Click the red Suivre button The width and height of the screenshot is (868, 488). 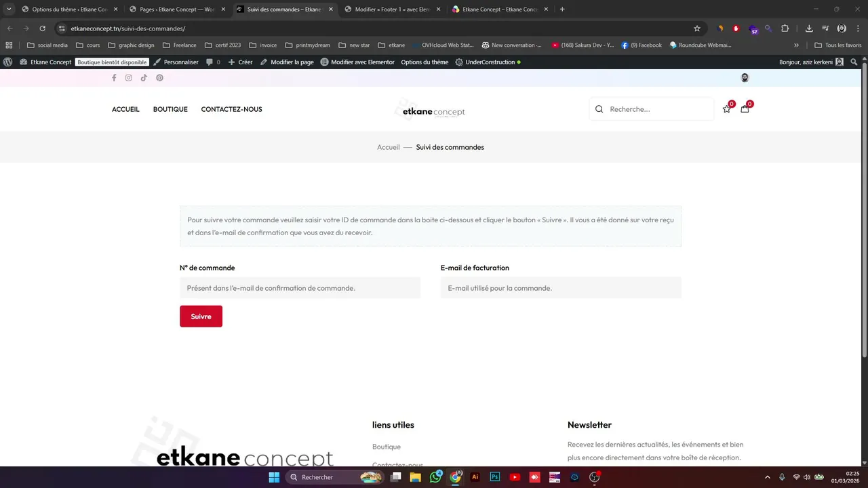201,317
